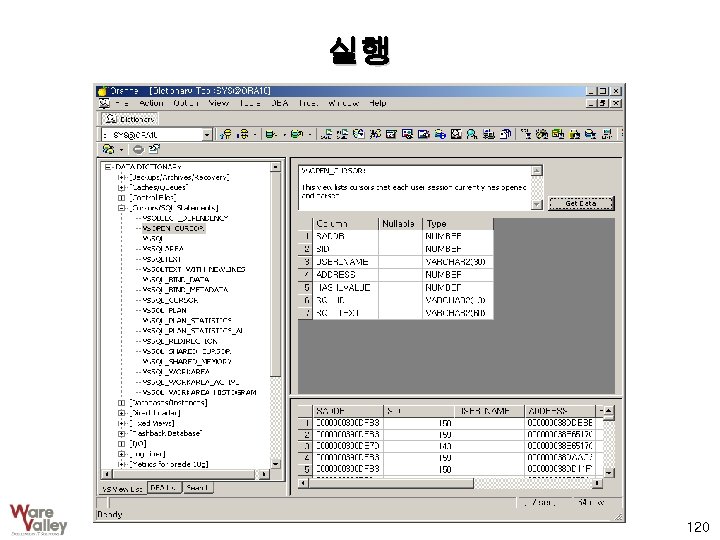Open the dropdown arrow beside yellow people icon
The width and height of the screenshot is (720, 540).
pos(121,150)
